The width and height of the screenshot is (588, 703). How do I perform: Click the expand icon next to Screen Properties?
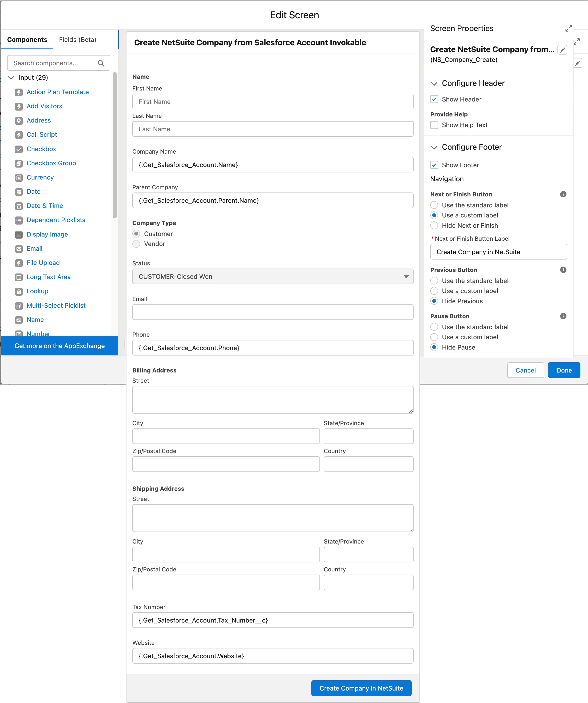tap(569, 28)
